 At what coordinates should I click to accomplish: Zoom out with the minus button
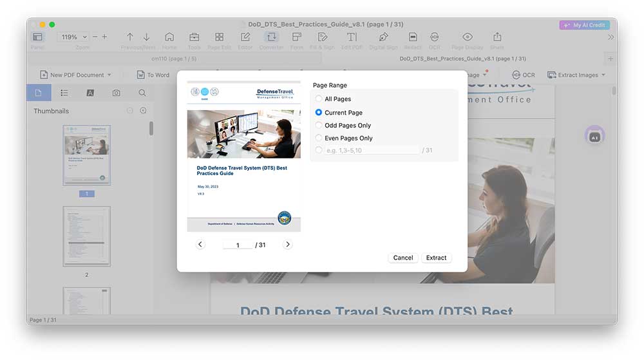point(95,37)
